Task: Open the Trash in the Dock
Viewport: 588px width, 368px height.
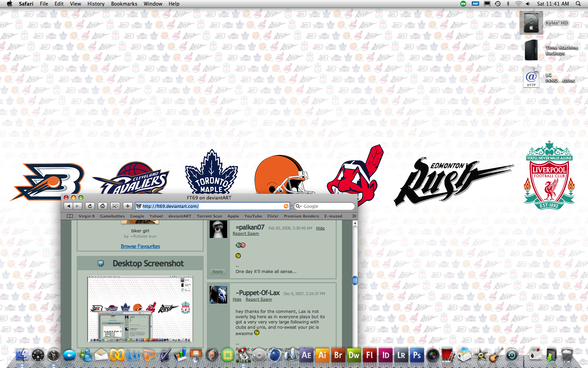Action: (567, 355)
